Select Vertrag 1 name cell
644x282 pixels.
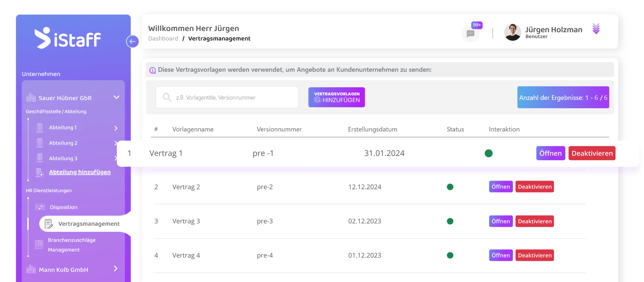pyautogui.click(x=166, y=153)
